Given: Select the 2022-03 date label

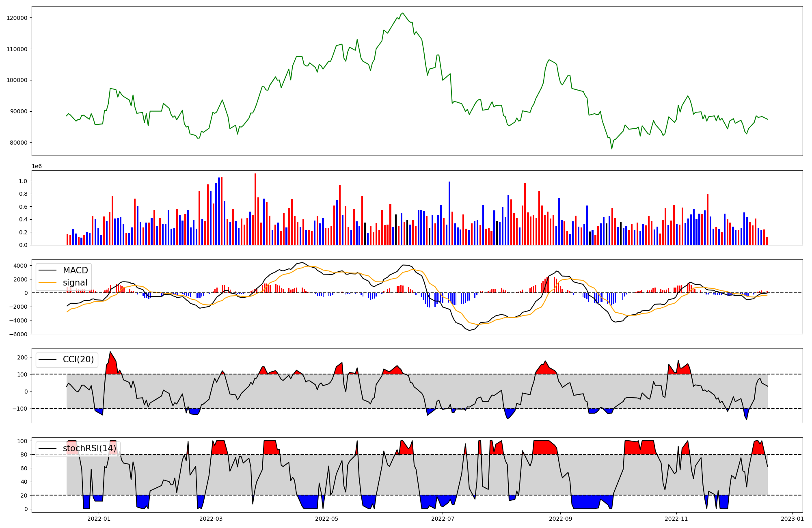Looking at the screenshot, I should pyautogui.click(x=211, y=519).
